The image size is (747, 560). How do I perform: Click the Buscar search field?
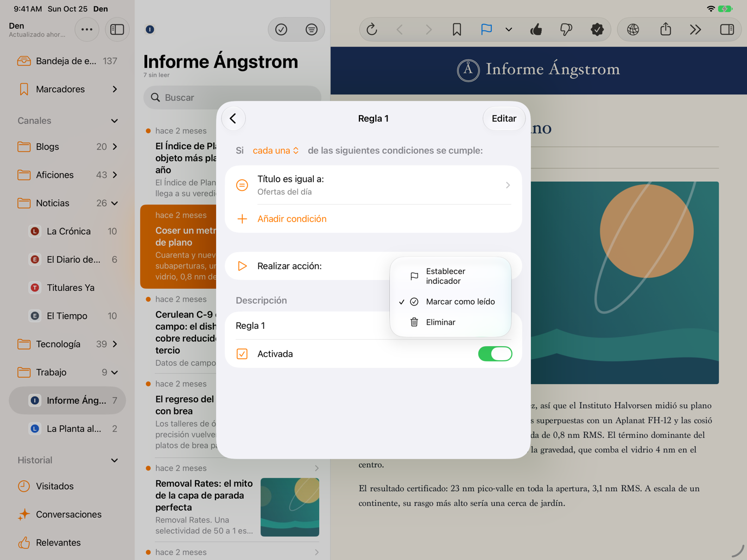point(232,98)
